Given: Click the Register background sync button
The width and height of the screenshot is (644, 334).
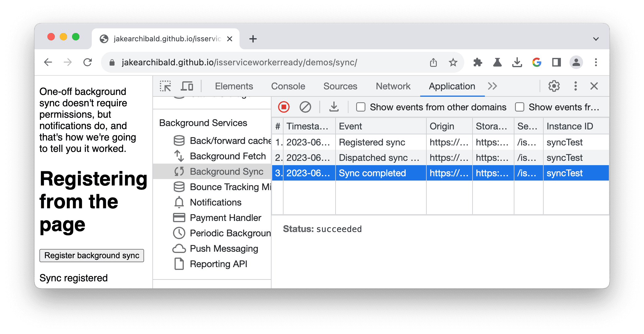Looking at the screenshot, I should pyautogui.click(x=92, y=255).
